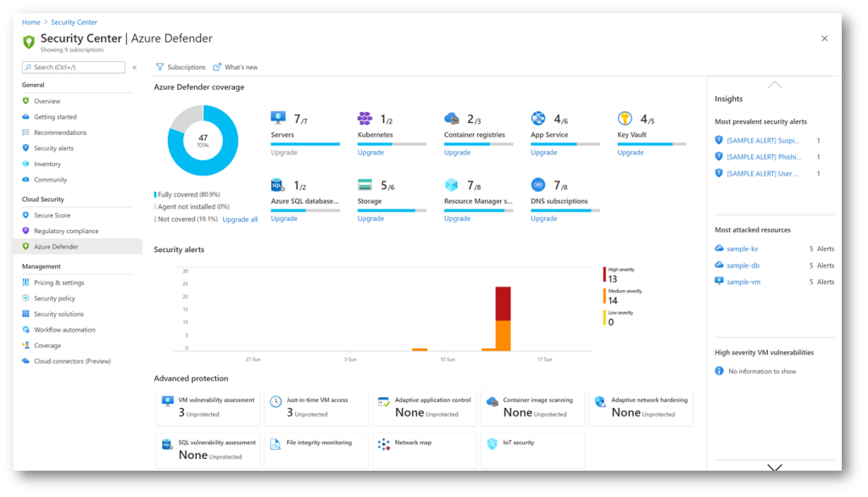Open the sample-kv attacked resource
Viewport: 868px width, 497px height.
(743, 248)
